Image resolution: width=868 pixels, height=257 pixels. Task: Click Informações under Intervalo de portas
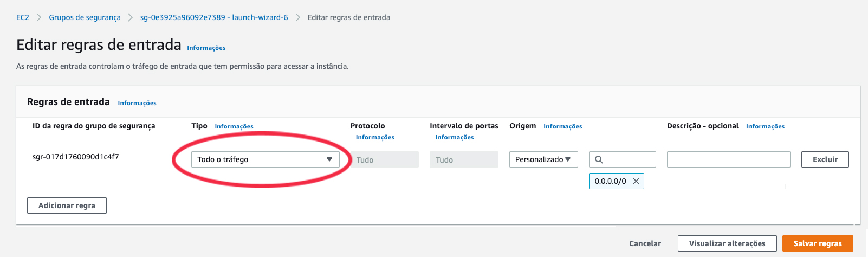pyautogui.click(x=455, y=137)
